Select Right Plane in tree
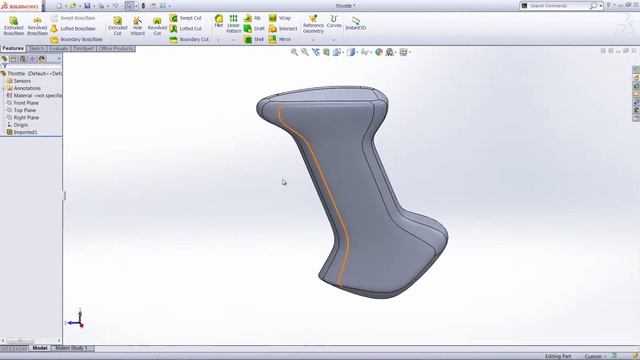 23,118
